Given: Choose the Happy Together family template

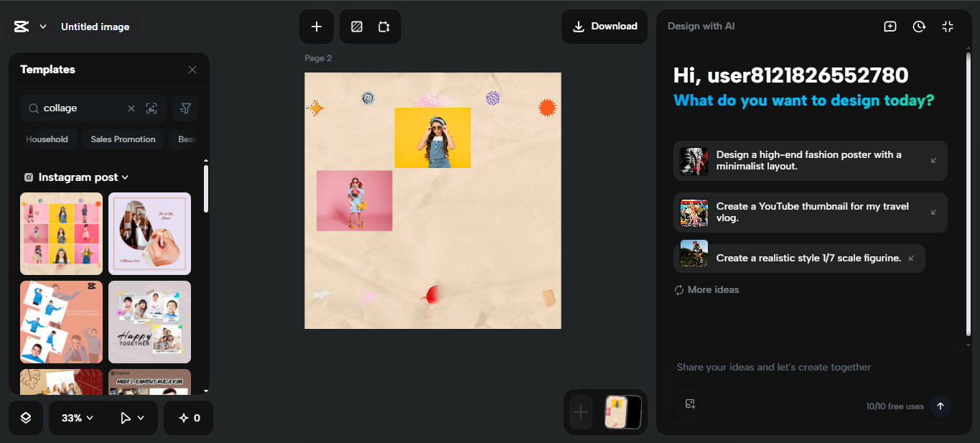Looking at the screenshot, I should point(149,322).
